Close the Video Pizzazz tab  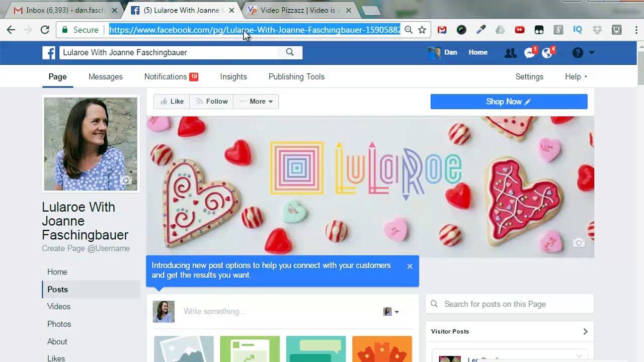[349, 10]
